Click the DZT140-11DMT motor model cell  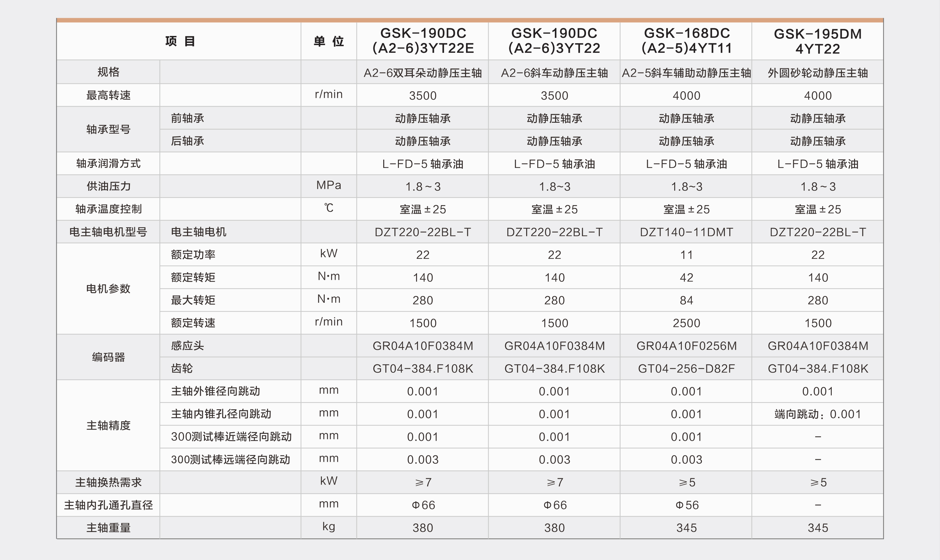(x=686, y=232)
